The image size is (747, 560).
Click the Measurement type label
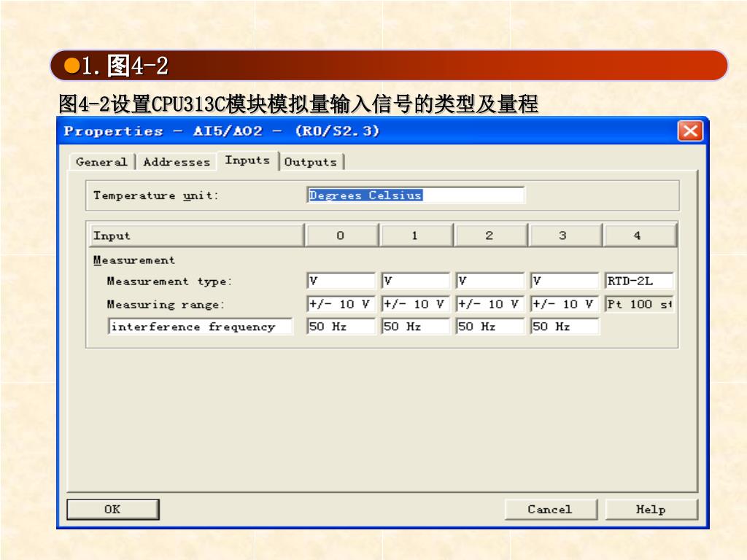click(169, 281)
